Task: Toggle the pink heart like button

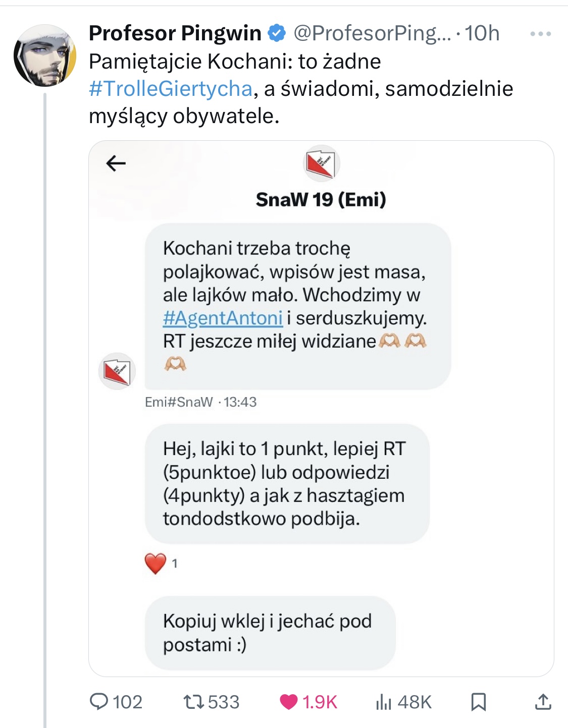Action: point(289,701)
